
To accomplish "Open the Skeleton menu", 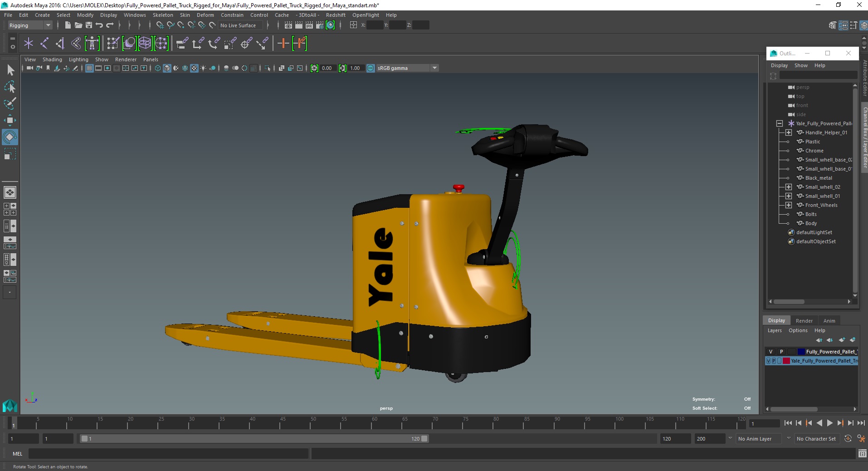I will click(x=163, y=15).
